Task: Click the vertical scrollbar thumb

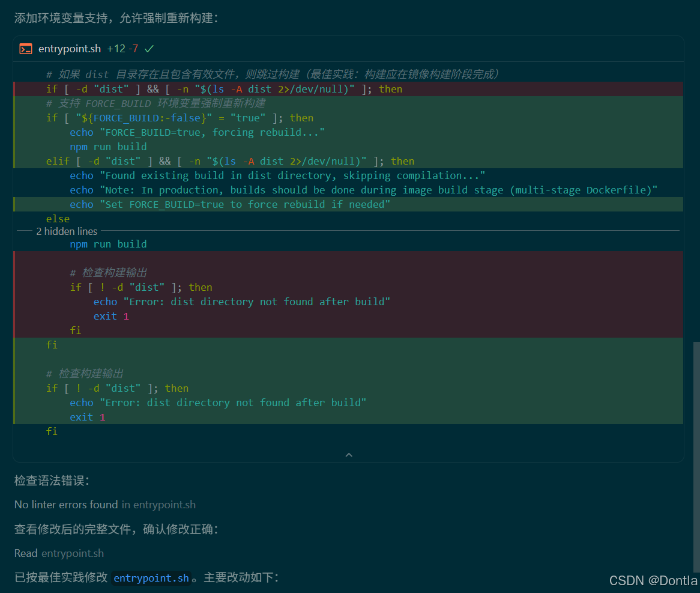Action: pyautogui.click(x=696, y=456)
